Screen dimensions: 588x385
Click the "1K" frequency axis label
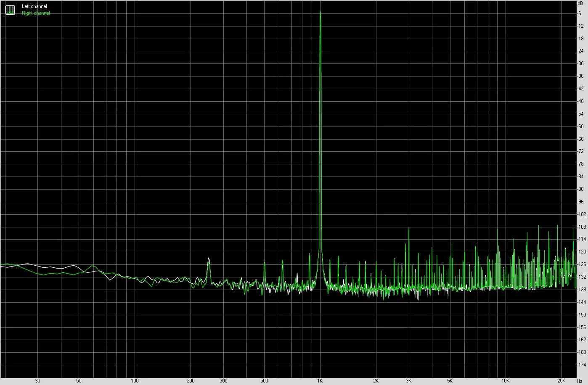pos(320,381)
